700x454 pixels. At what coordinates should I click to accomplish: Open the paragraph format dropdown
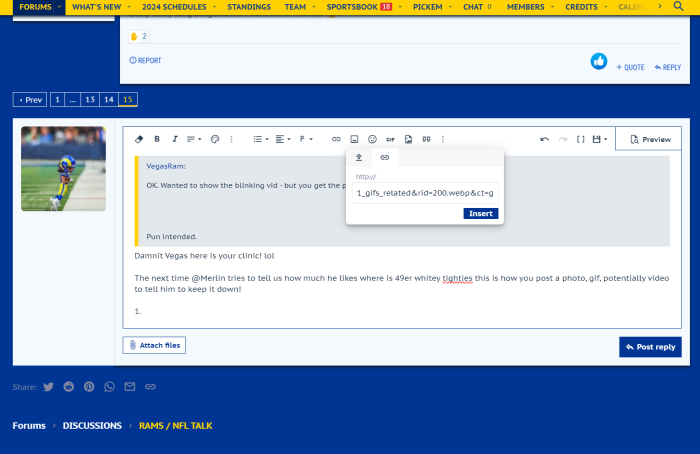306,139
